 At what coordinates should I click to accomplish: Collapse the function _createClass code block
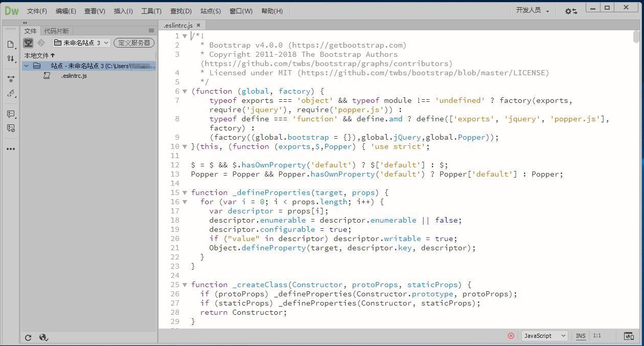click(x=185, y=285)
